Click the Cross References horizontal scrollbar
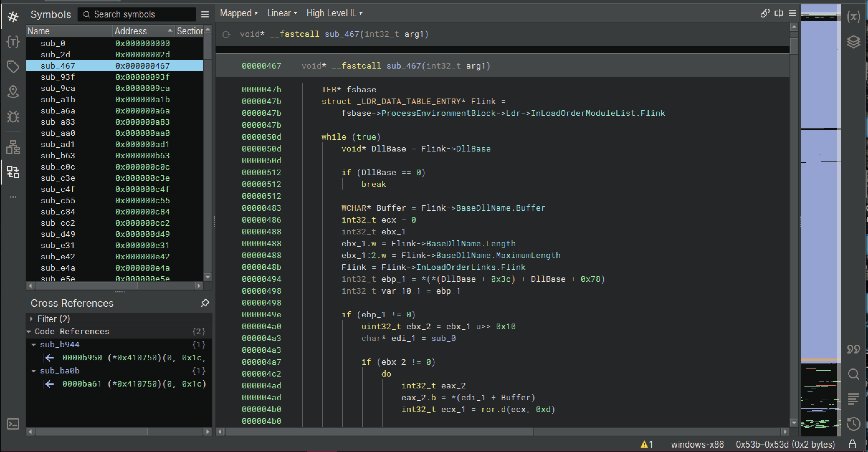 pyautogui.click(x=92, y=432)
